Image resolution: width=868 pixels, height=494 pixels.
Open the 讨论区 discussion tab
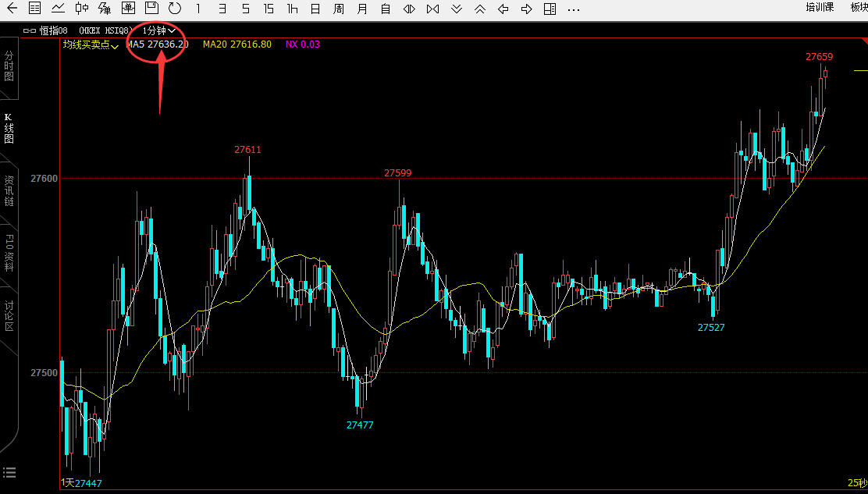(9, 315)
